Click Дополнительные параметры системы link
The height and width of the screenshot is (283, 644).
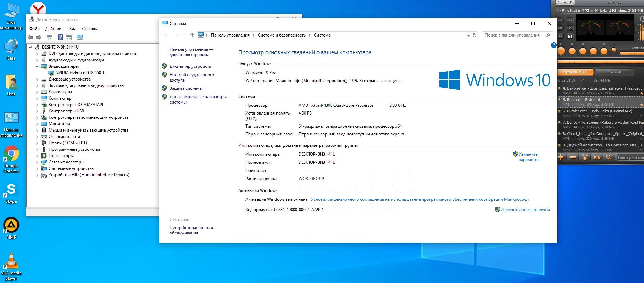(198, 99)
